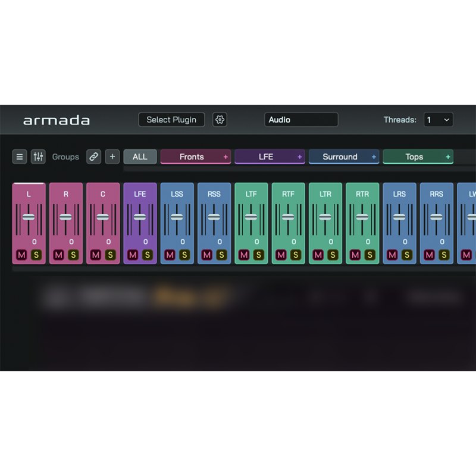Solo the RTF channel
476x476 pixels.
pos(296,255)
